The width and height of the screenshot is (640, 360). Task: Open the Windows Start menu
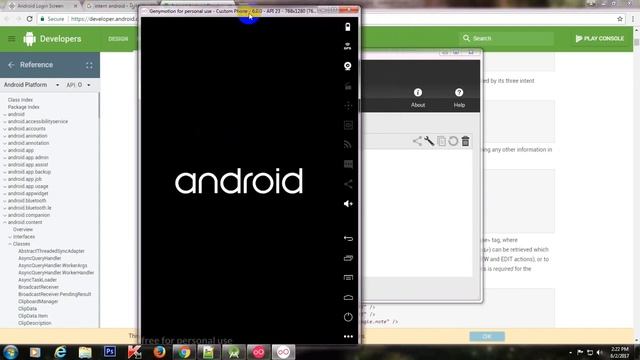pyautogui.click(x=11, y=352)
